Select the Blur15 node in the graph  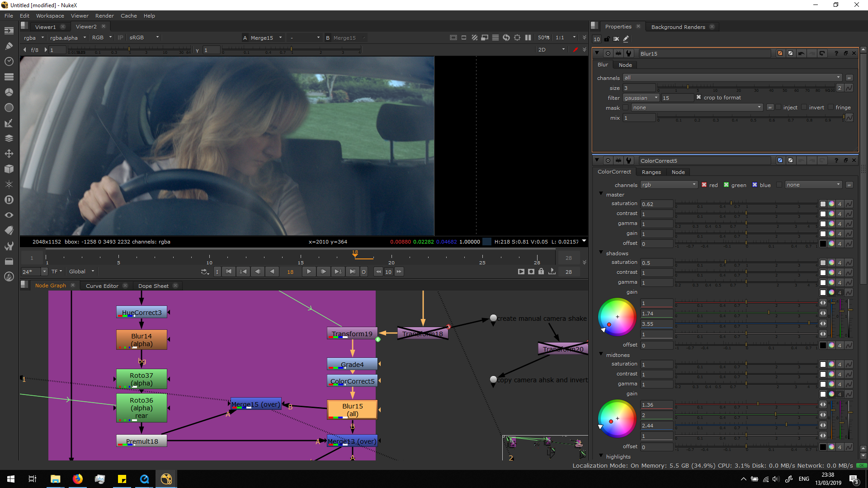pyautogui.click(x=352, y=409)
